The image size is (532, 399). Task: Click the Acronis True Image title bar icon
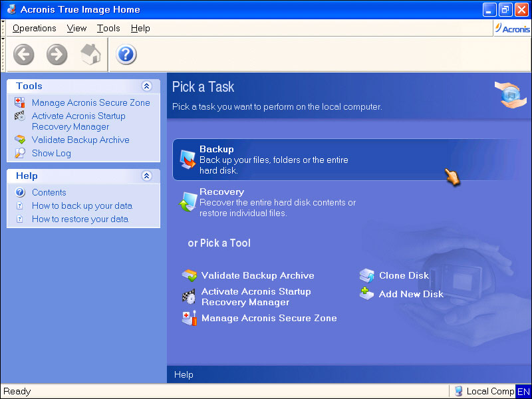click(x=11, y=9)
